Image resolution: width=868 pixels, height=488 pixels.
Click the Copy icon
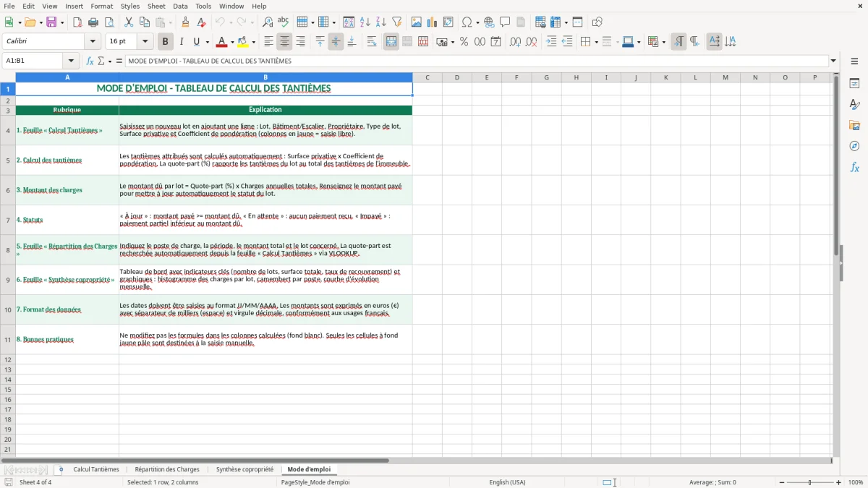tap(144, 22)
